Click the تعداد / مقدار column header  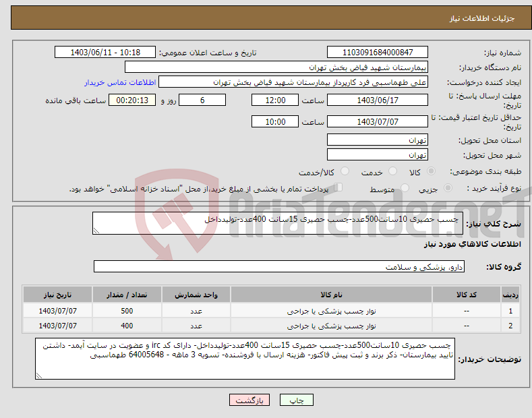127,295
